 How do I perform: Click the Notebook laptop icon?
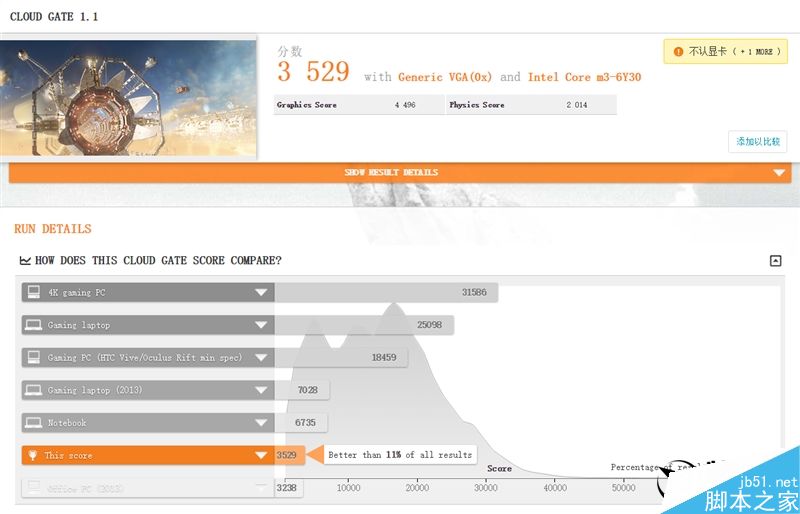(34, 423)
